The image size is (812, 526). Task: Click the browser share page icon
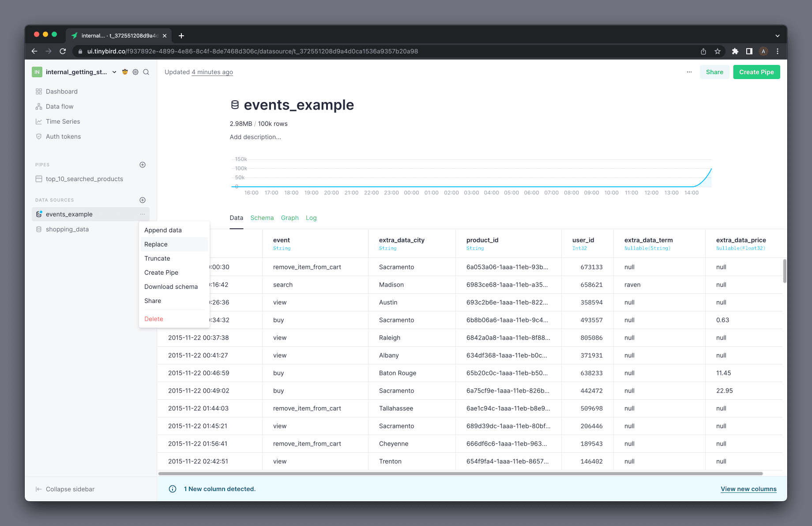(x=703, y=51)
